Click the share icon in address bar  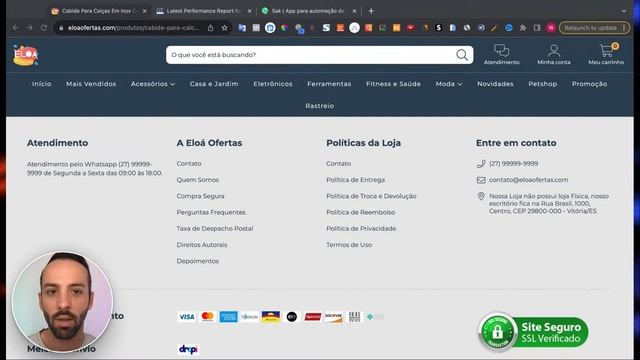tap(211, 28)
